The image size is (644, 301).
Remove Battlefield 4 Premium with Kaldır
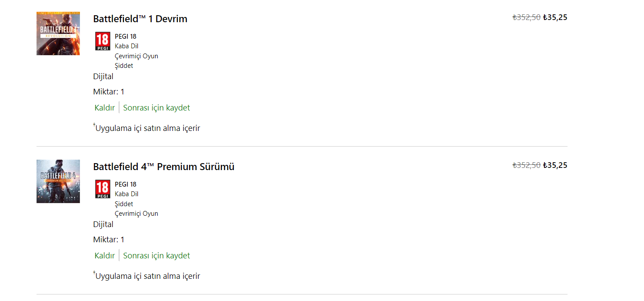coord(105,256)
